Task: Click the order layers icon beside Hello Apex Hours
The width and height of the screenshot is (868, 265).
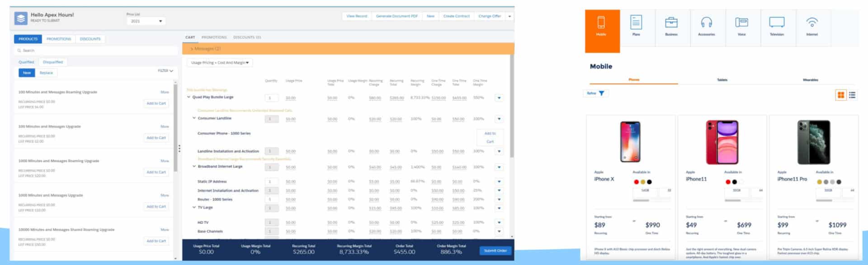Action: 21,19
